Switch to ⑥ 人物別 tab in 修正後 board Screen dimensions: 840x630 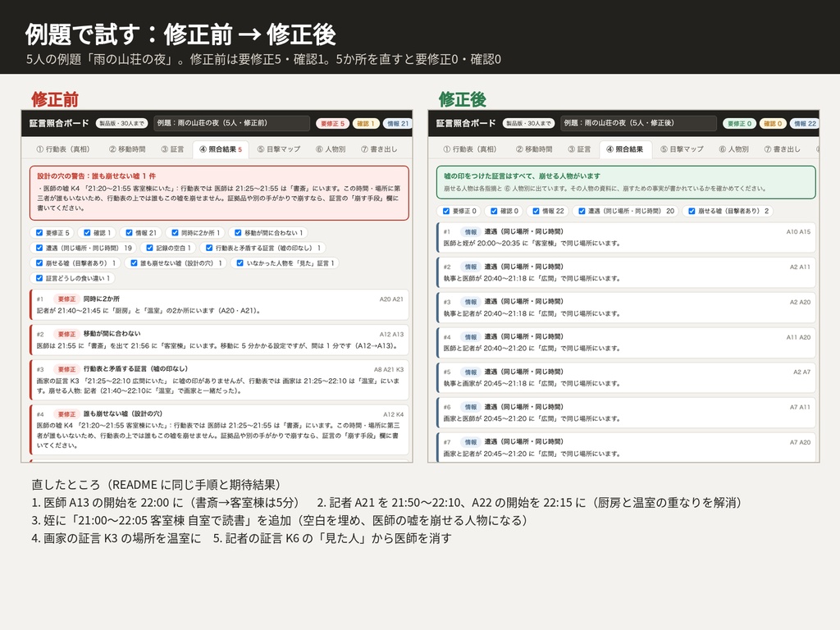pos(733,149)
